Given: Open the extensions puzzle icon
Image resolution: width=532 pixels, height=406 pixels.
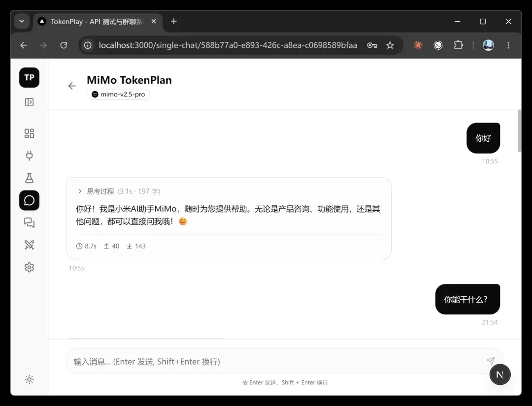Looking at the screenshot, I should [459, 45].
